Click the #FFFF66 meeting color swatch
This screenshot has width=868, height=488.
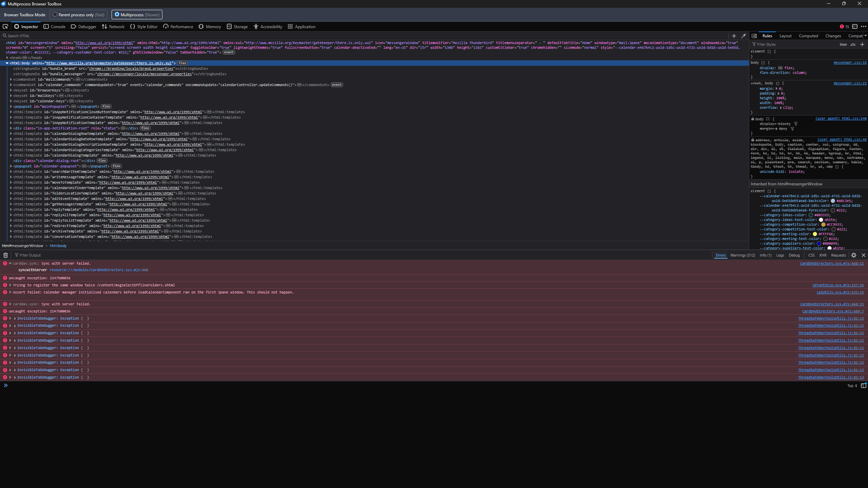[815, 234]
